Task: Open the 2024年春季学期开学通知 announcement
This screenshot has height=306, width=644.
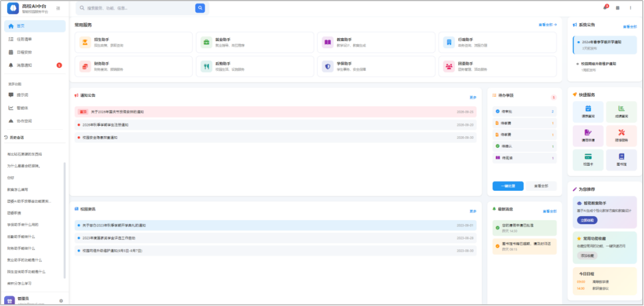Action: coord(605,45)
